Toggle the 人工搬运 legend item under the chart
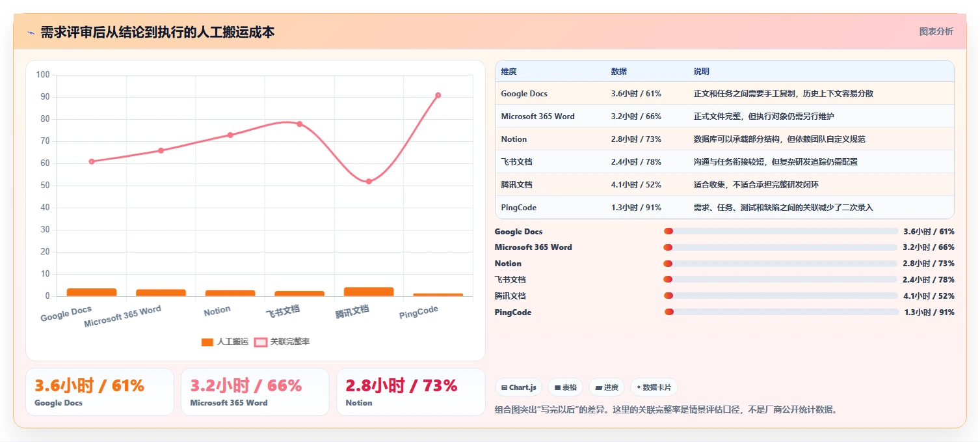Image resolution: width=980 pixels, height=442 pixels. pyautogui.click(x=225, y=342)
